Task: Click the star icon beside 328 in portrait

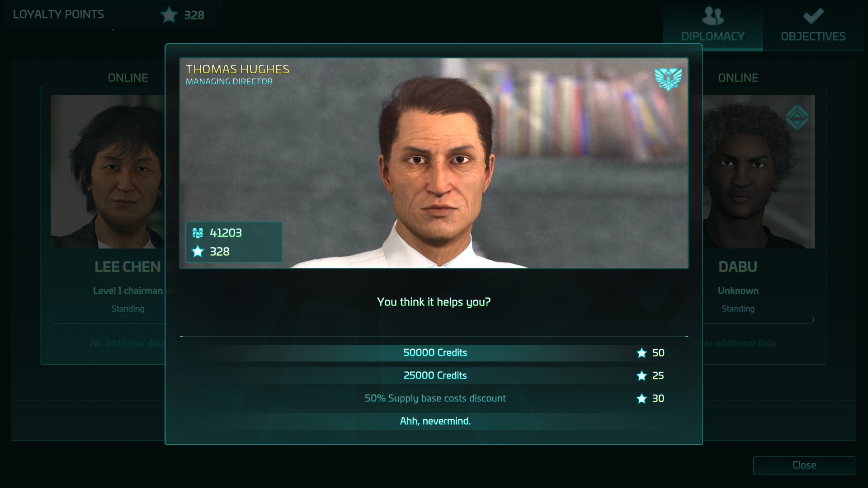Action: pos(198,251)
